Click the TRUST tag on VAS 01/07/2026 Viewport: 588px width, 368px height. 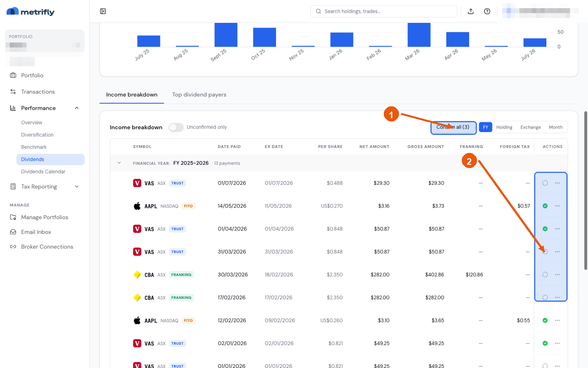[x=178, y=183]
